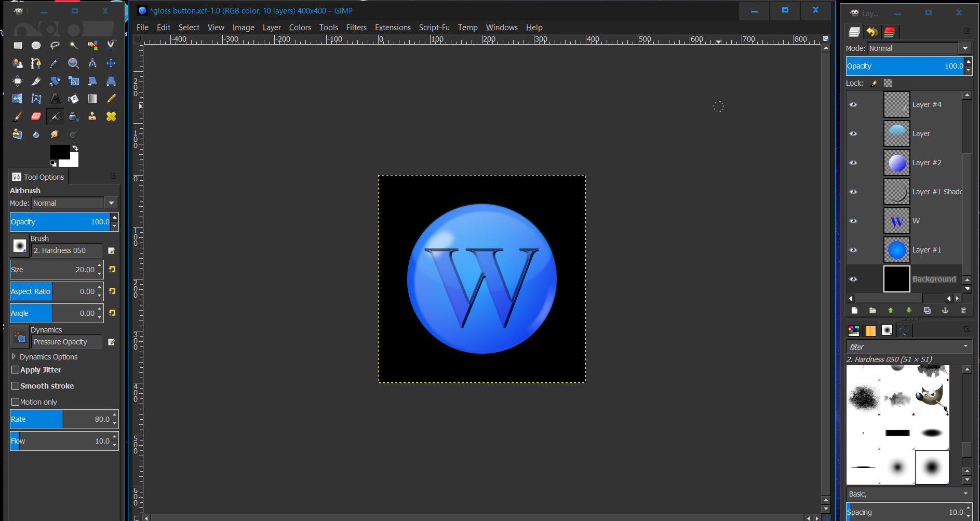Select the Paths pen tool

tap(36, 63)
